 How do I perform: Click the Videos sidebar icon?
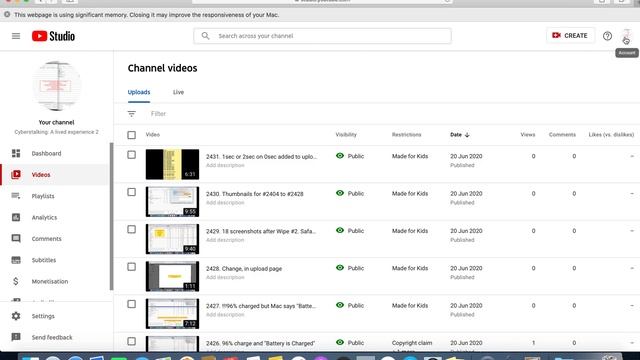[16, 175]
